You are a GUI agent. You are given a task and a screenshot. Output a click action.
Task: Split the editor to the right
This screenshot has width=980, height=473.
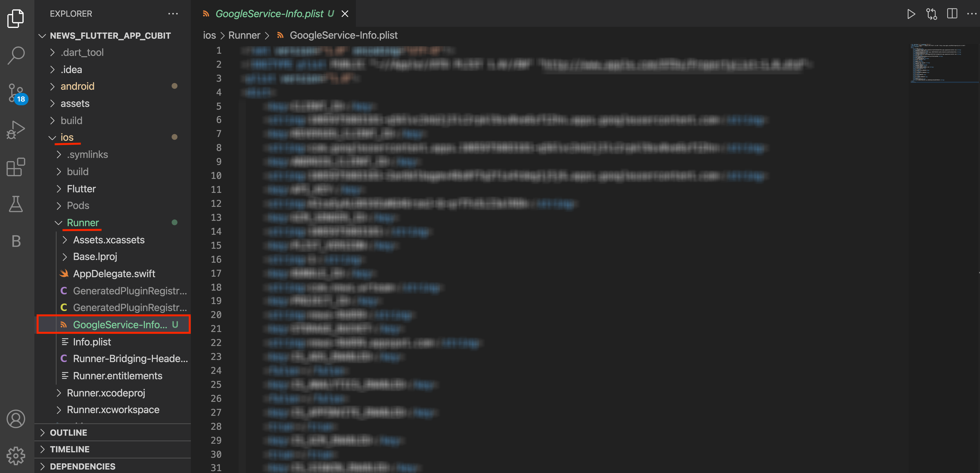[x=952, y=14]
